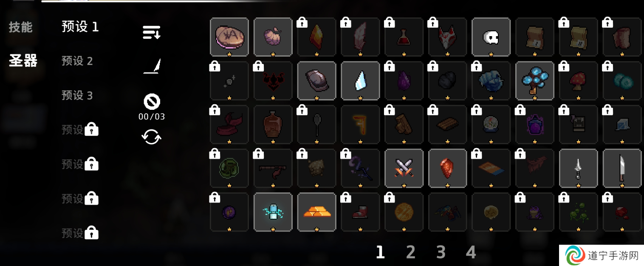Select the blue glowing tree relic
This screenshot has width=644, height=266.
pyautogui.click(x=534, y=81)
